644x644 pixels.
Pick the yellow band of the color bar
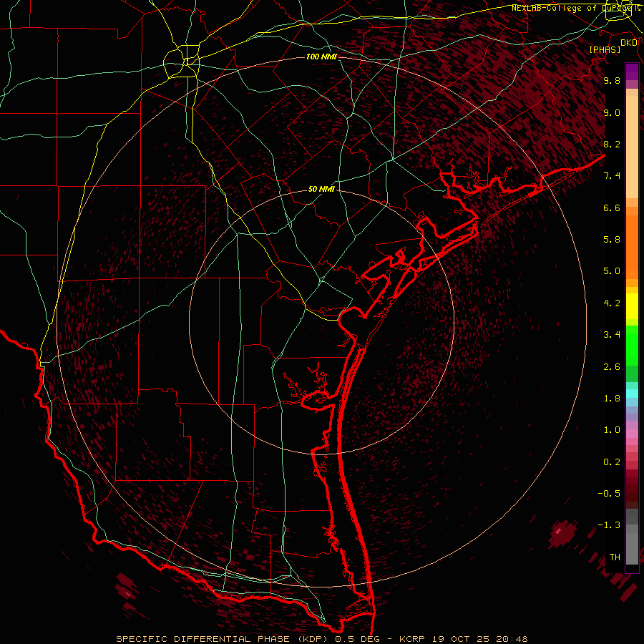(x=632, y=306)
